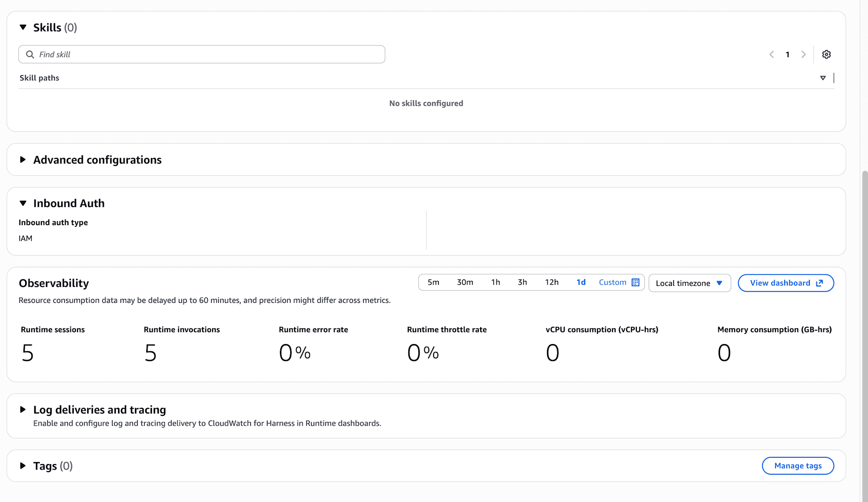Switch to 1h time range

click(x=496, y=282)
